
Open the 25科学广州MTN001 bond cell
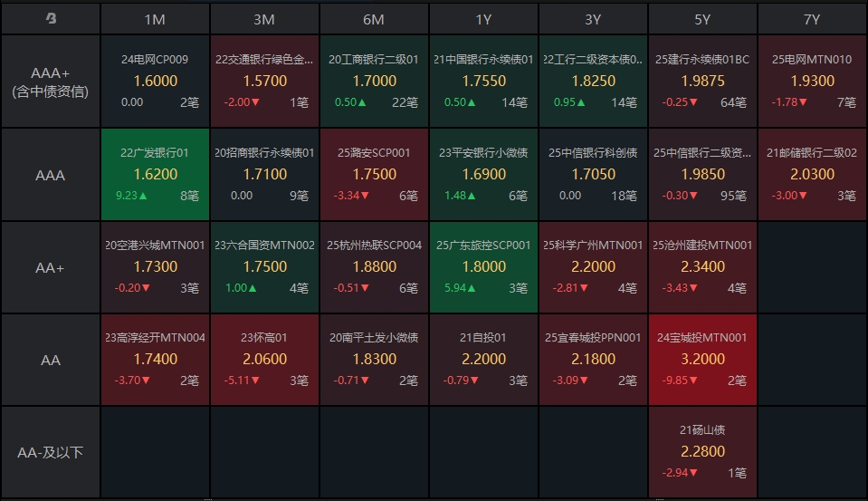[x=594, y=267]
